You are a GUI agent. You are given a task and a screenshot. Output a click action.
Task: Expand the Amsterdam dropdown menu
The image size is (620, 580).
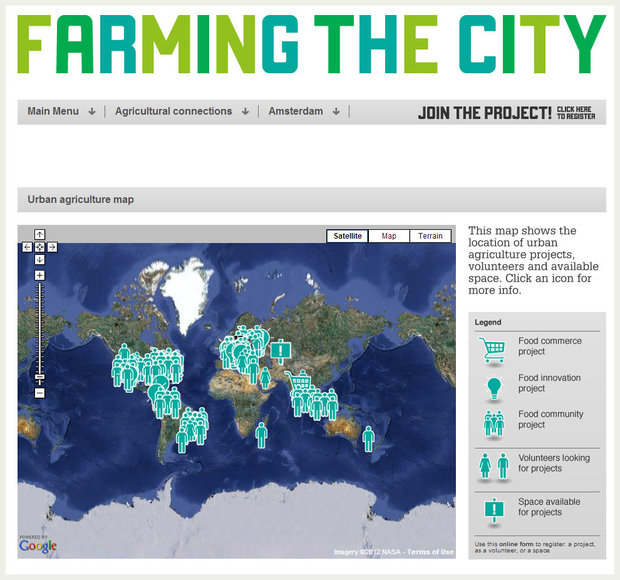point(304,112)
